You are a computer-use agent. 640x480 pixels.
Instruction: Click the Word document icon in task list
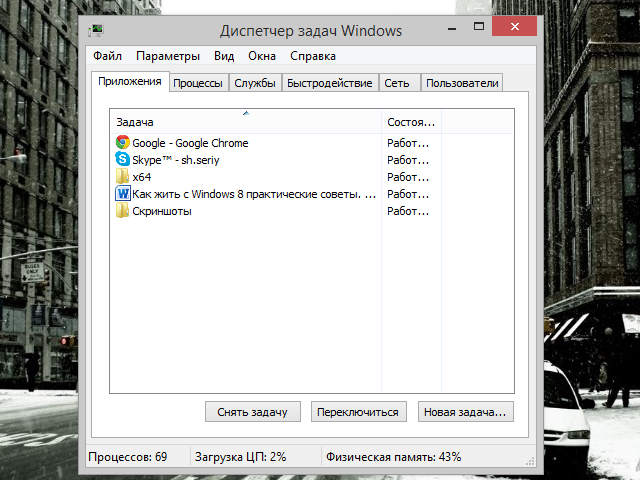click(122, 193)
